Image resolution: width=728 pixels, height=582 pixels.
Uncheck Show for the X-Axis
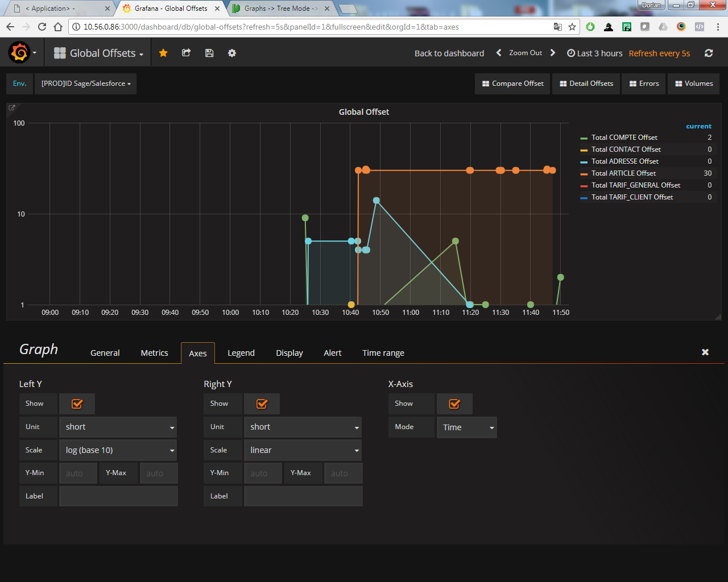click(454, 404)
